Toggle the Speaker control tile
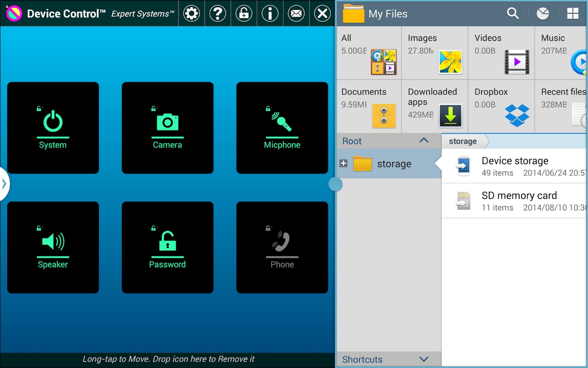Image resolution: width=588 pixels, height=368 pixels. pyautogui.click(x=53, y=247)
